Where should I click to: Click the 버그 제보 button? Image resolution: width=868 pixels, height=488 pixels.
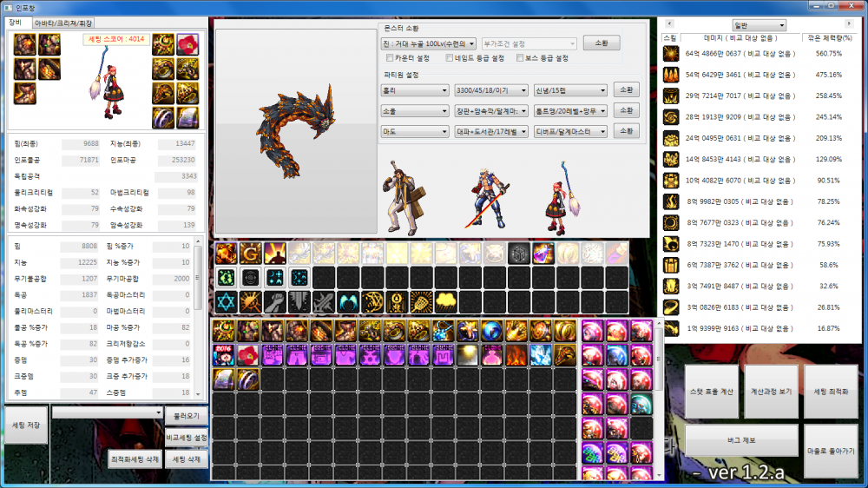tap(741, 440)
